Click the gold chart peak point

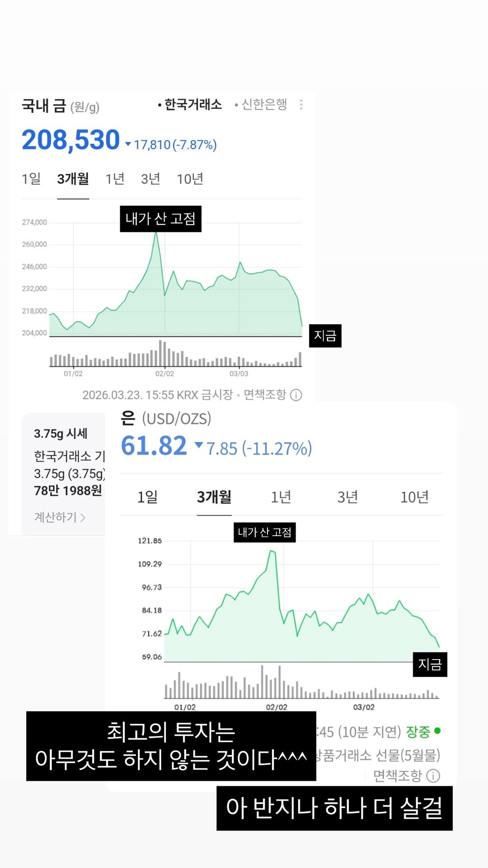click(156, 232)
